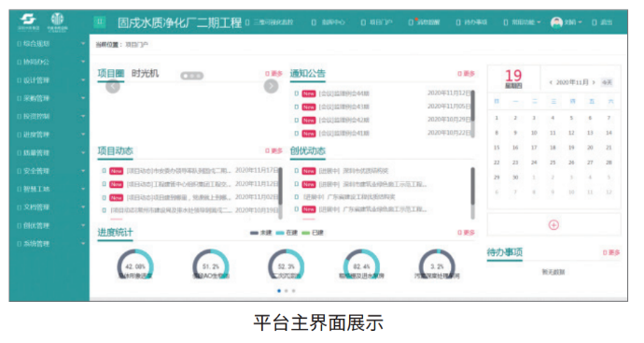Go to next month in calendar
Viewport: 644px width, 343px height.
594,82
